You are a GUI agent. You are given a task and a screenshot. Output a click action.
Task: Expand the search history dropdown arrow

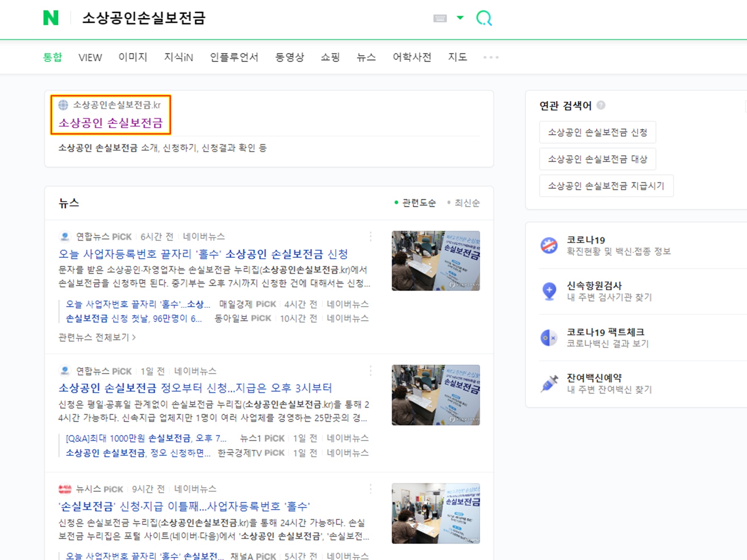pyautogui.click(x=460, y=18)
